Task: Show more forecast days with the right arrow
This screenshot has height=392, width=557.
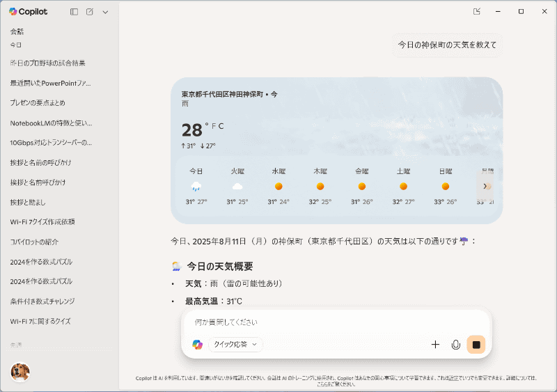Action: tap(485, 186)
